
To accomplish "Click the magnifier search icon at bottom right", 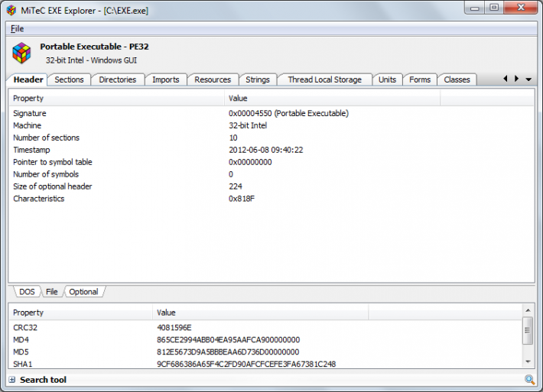I will tap(529, 380).
